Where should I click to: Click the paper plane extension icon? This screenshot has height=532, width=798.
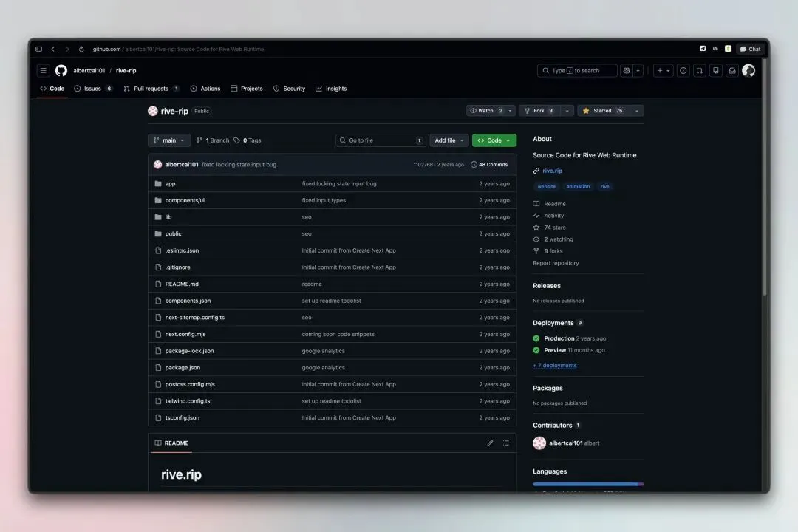(x=703, y=49)
